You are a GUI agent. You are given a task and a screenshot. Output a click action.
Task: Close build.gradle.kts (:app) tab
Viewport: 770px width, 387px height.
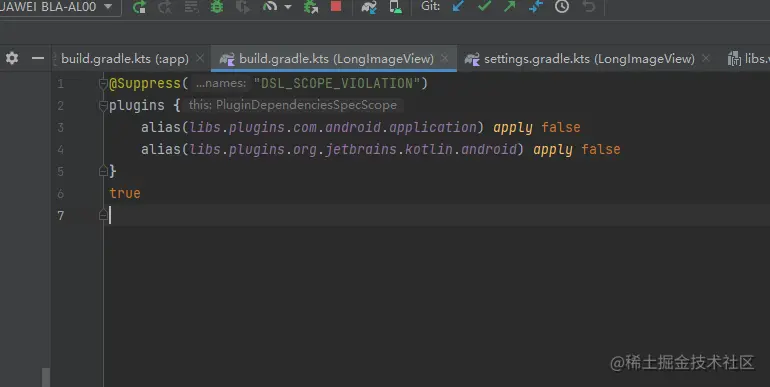pyautogui.click(x=200, y=58)
